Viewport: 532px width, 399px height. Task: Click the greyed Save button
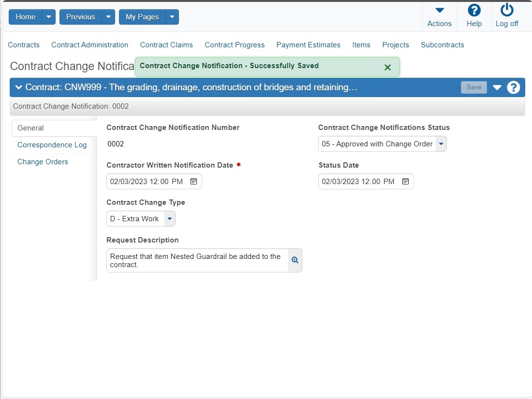point(473,87)
